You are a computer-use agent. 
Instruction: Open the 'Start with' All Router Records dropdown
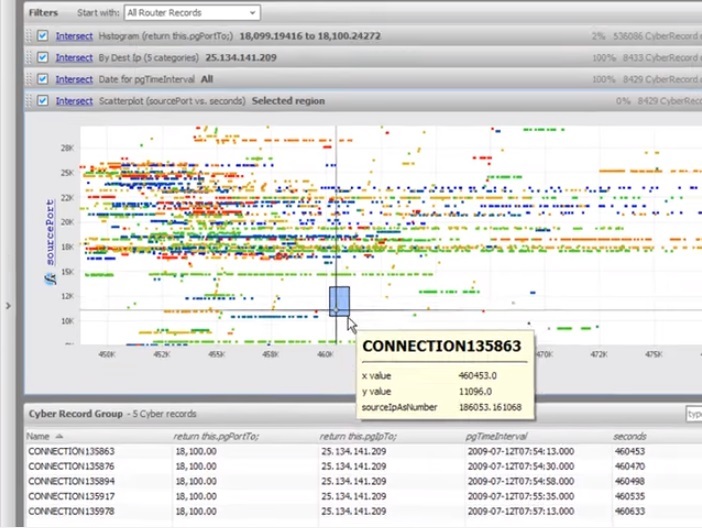coord(192,13)
